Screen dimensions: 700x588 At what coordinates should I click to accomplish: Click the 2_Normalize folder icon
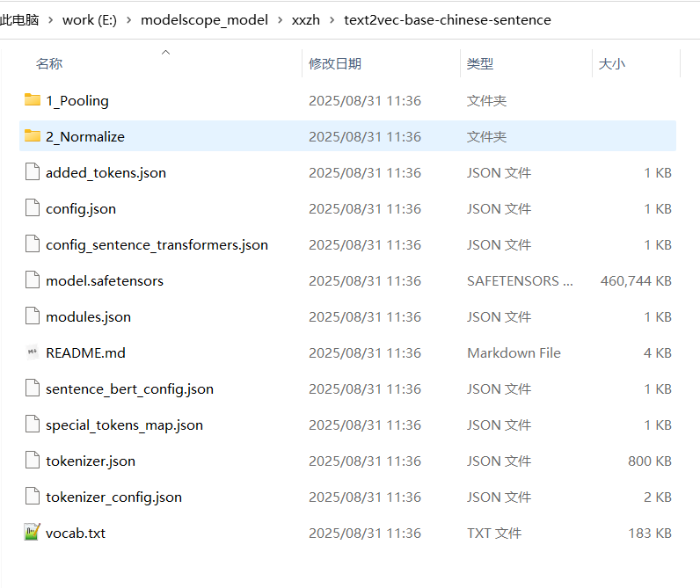click(x=33, y=135)
